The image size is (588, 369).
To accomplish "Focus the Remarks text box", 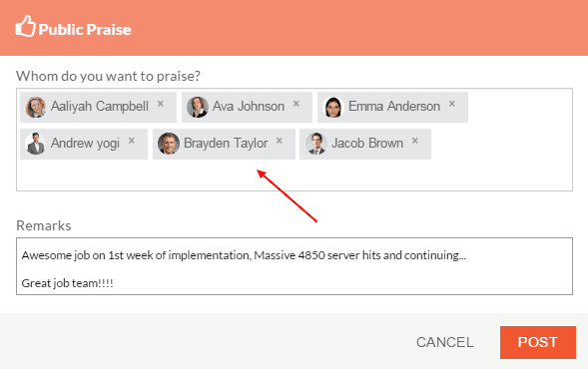I will click(294, 266).
